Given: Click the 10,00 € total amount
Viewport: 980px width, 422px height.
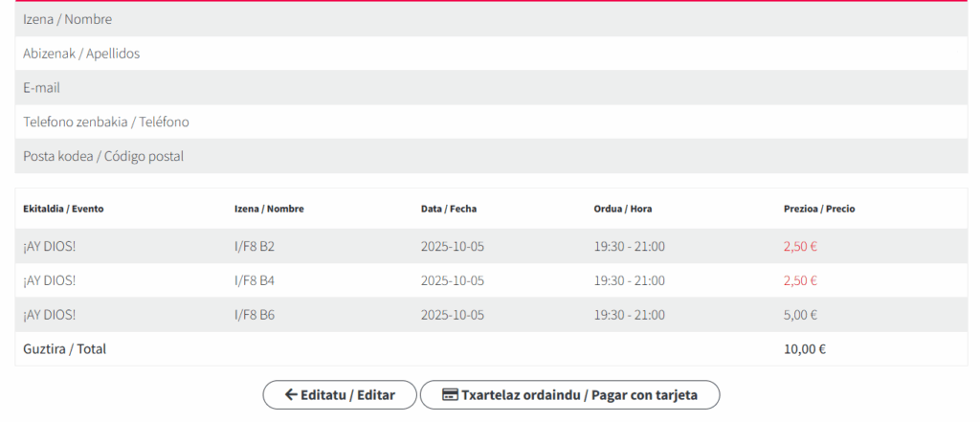Looking at the screenshot, I should 804,349.
